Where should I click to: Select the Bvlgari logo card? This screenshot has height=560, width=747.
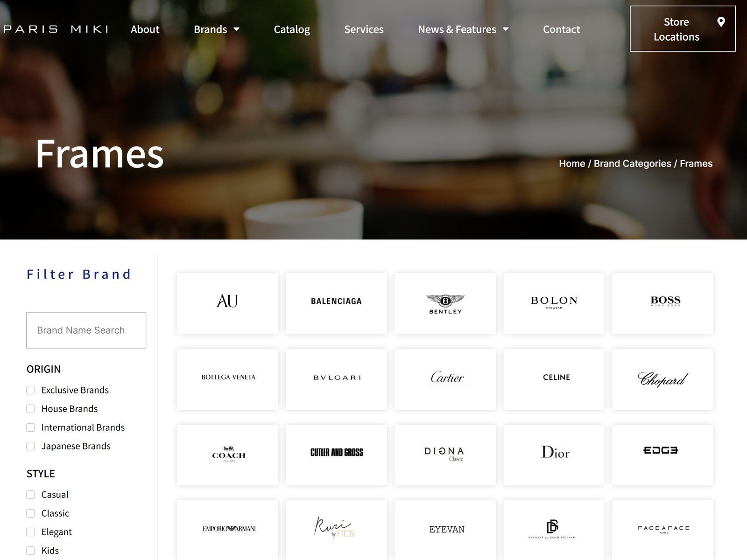click(336, 379)
